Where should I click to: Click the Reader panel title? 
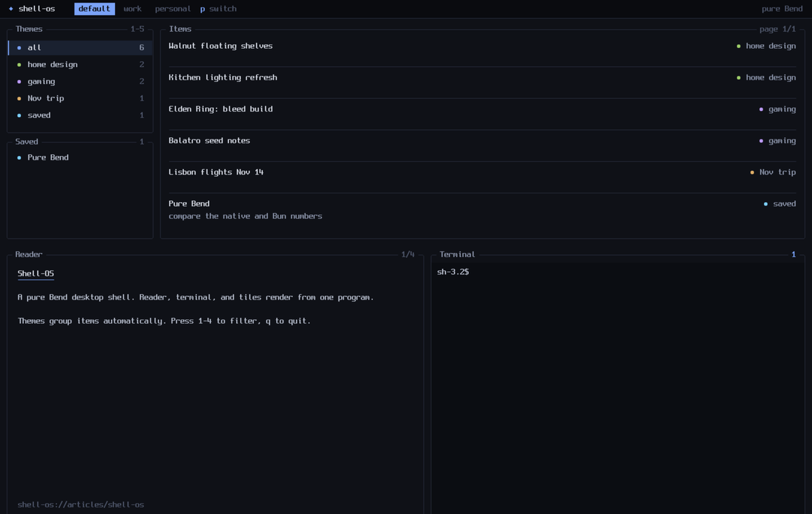pyautogui.click(x=29, y=254)
